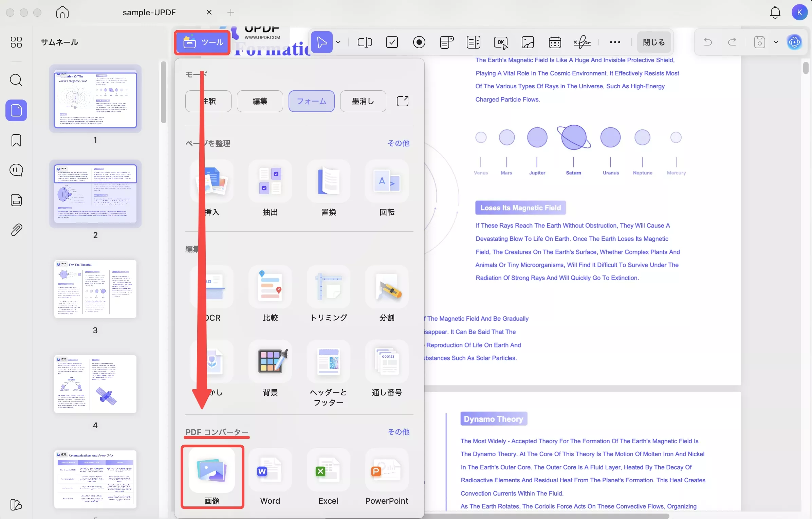Activate Redact (墨消し) mode
This screenshot has height=519, width=812.
(x=363, y=101)
